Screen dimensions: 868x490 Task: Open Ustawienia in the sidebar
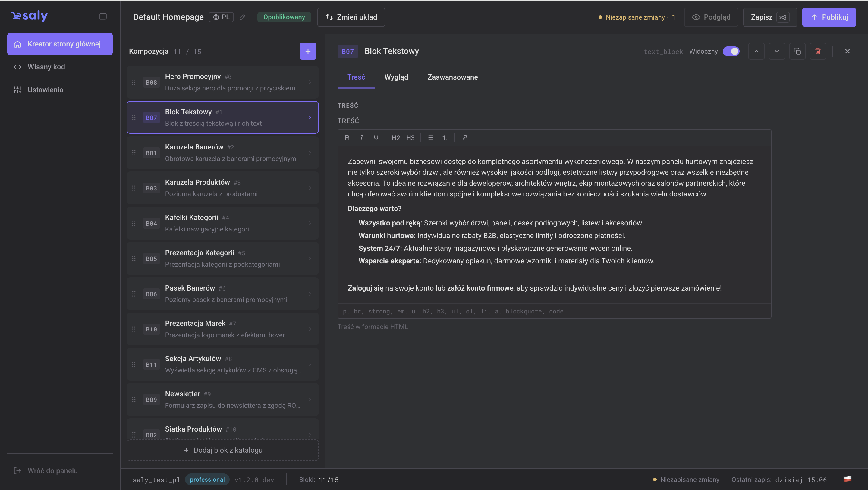click(60, 90)
